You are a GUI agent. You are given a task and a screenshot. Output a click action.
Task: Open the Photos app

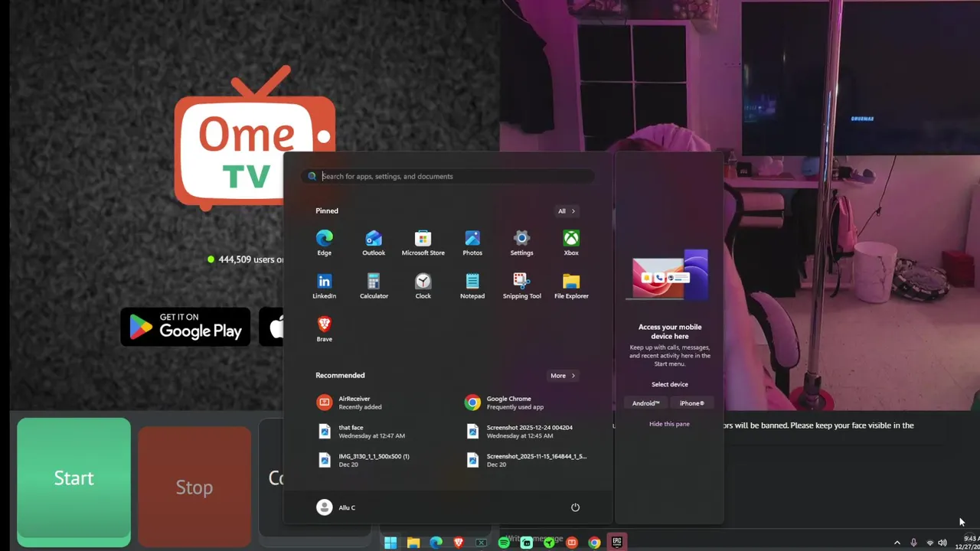(x=472, y=243)
